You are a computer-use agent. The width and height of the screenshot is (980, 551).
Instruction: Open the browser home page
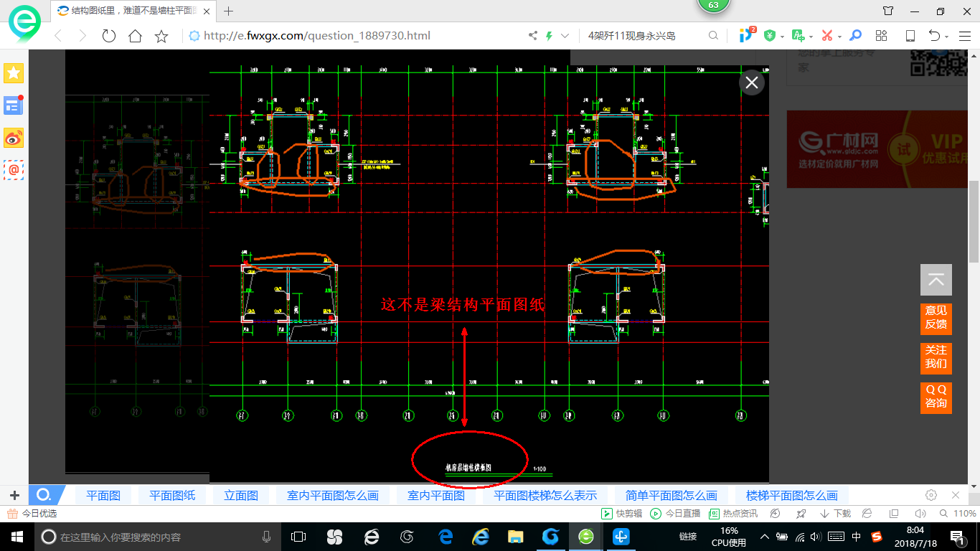[135, 36]
